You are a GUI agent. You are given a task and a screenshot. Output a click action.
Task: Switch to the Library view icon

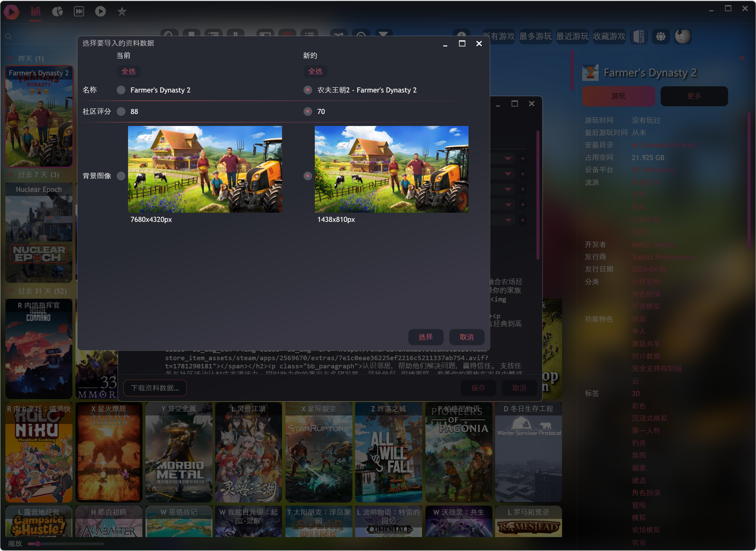tap(36, 12)
